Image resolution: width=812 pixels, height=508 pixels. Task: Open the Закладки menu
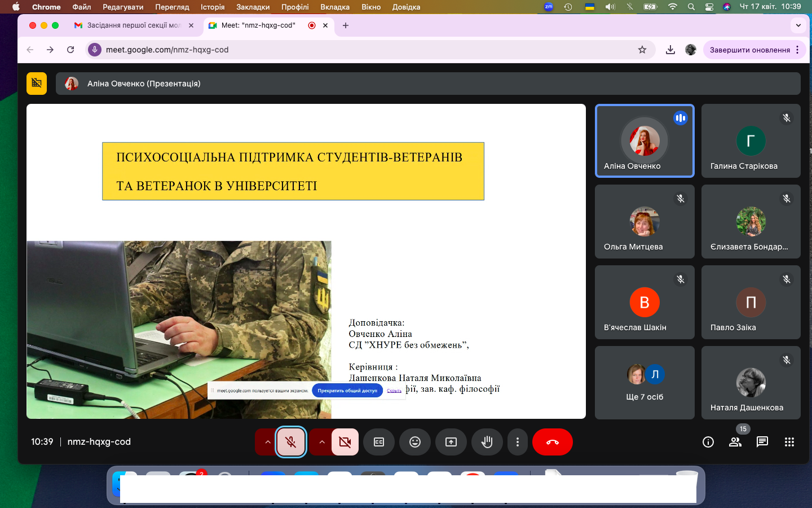(x=253, y=7)
